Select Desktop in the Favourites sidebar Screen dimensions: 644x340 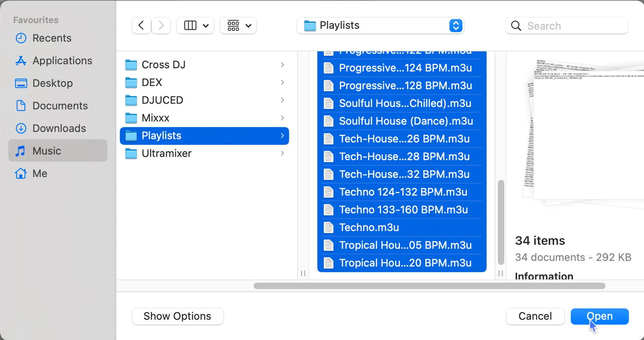tap(52, 83)
